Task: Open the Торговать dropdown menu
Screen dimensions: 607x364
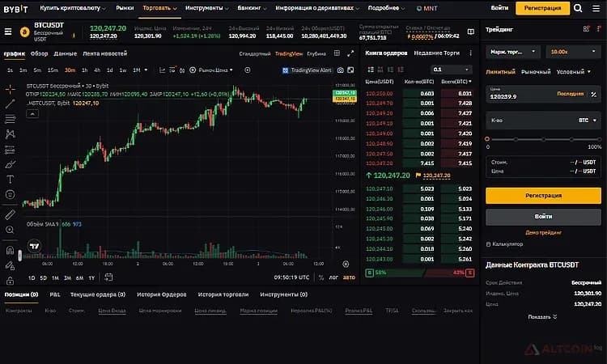Action: click(x=159, y=8)
